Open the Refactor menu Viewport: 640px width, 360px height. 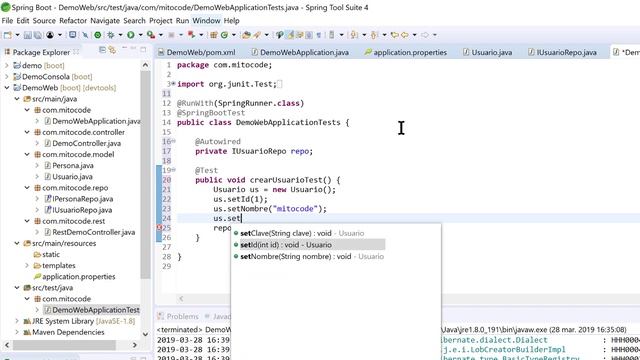click(73, 20)
